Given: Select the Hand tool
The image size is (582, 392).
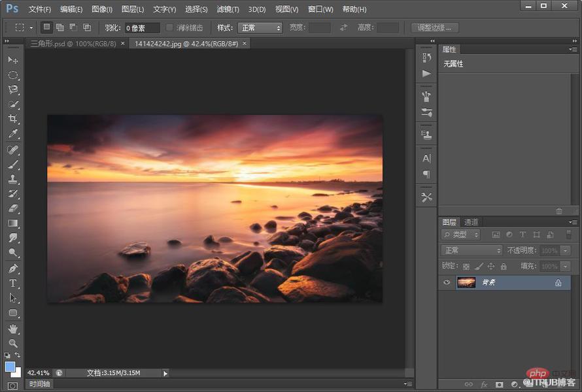Looking at the screenshot, I should (x=13, y=329).
